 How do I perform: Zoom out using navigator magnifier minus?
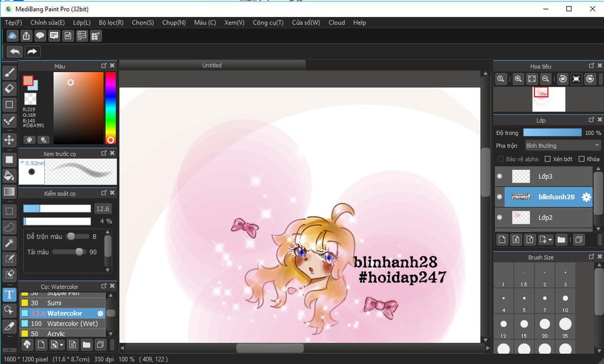click(x=546, y=79)
